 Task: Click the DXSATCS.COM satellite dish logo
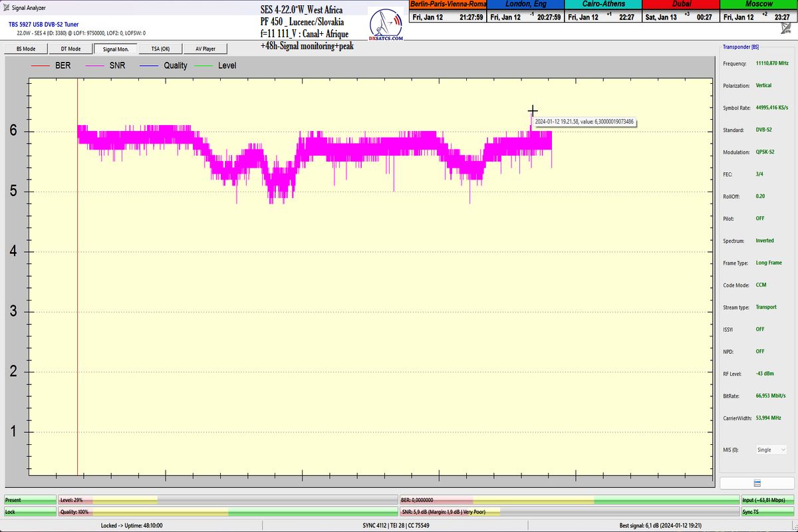click(x=386, y=27)
